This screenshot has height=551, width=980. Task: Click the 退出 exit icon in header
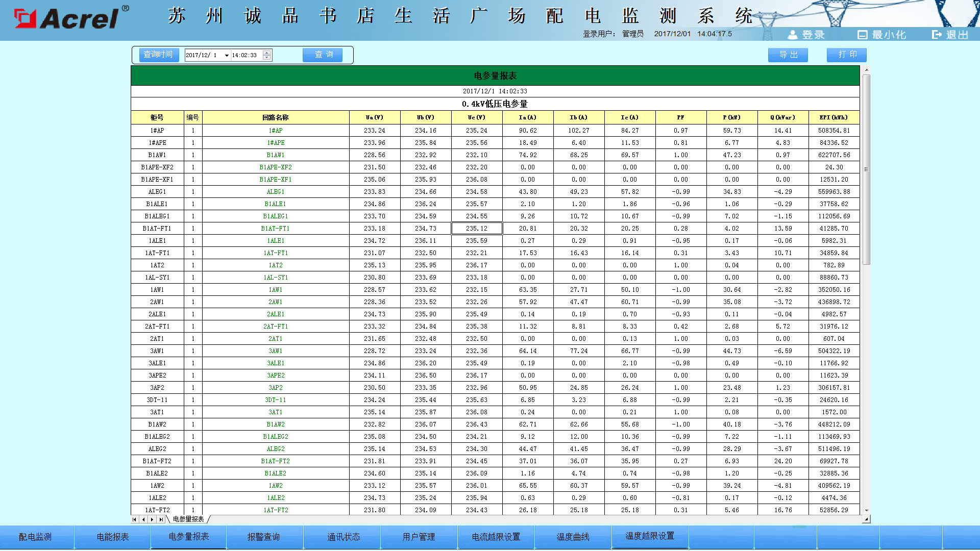click(x=937, y=35)
